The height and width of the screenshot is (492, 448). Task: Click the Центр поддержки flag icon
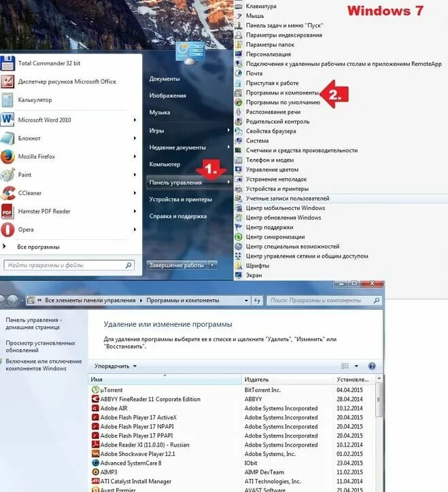click(239, 227)
